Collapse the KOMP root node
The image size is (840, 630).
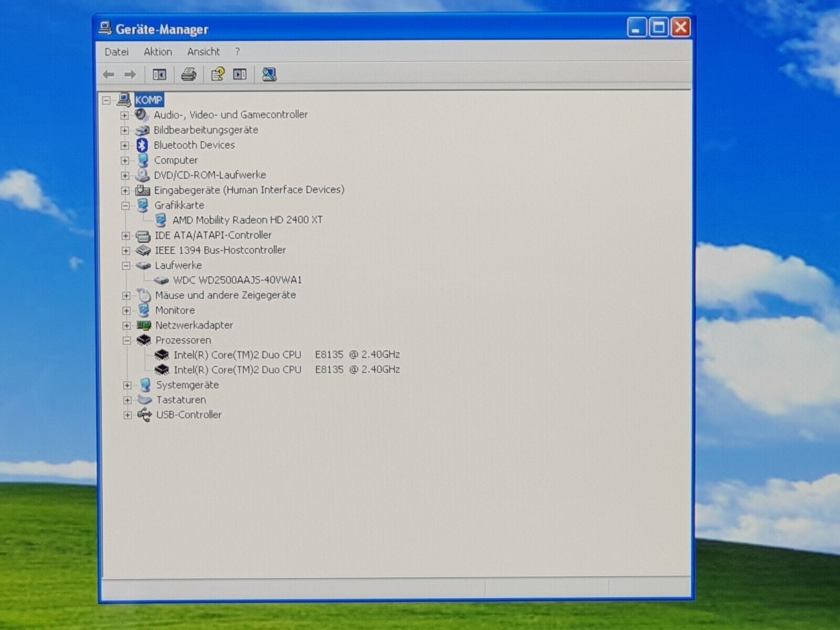(x=107, y=100)
